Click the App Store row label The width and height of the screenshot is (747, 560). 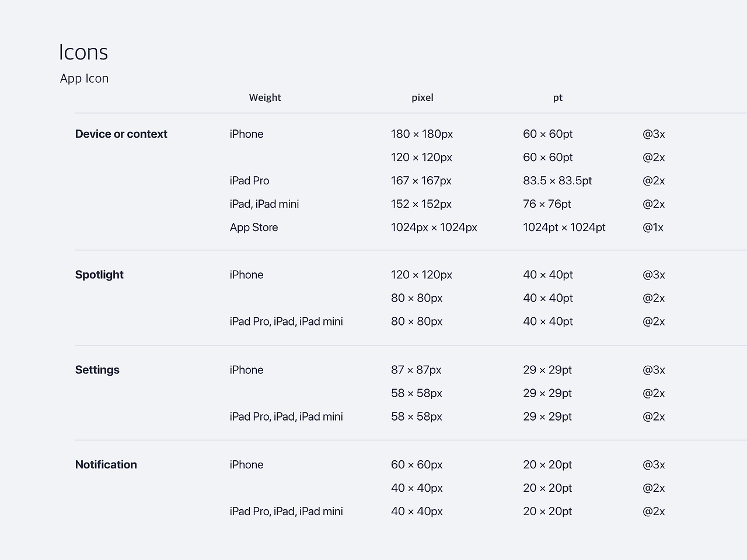[x=254, y=228]
